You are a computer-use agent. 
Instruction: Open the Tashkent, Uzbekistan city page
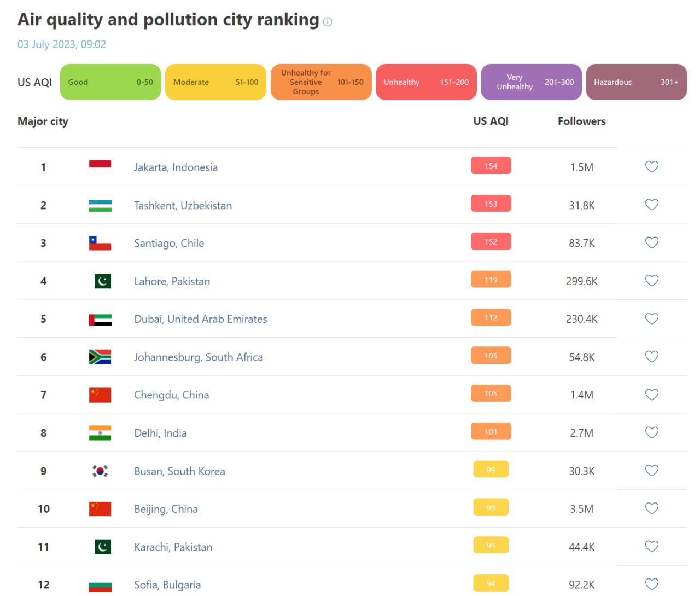click(x=183, y=205)
